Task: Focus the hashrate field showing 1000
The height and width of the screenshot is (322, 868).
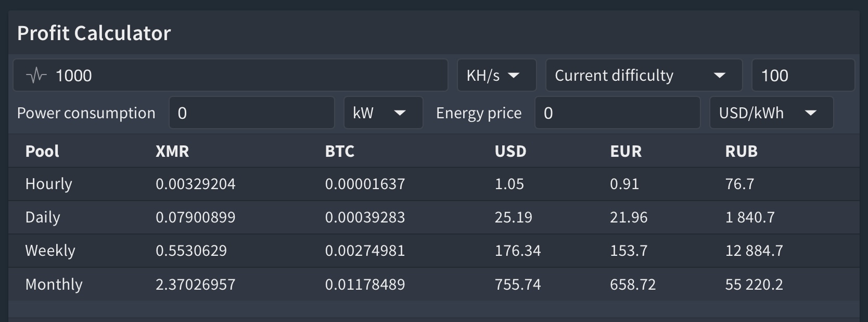Action: (x=231, y=76)
